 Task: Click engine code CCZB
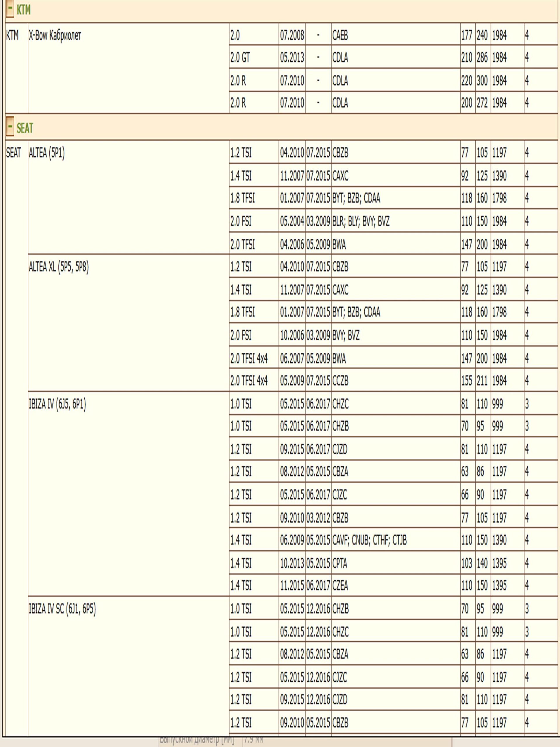pos(340,381)
